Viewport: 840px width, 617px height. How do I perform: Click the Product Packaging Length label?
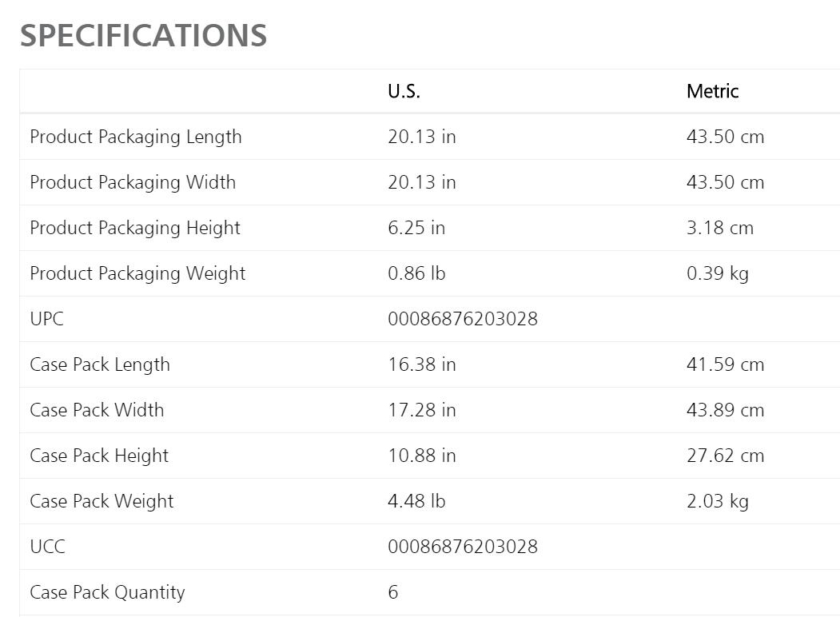[x=136, y=137]
